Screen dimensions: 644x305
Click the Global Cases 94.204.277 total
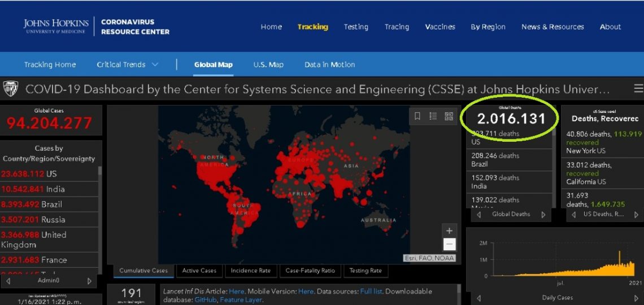49,123
